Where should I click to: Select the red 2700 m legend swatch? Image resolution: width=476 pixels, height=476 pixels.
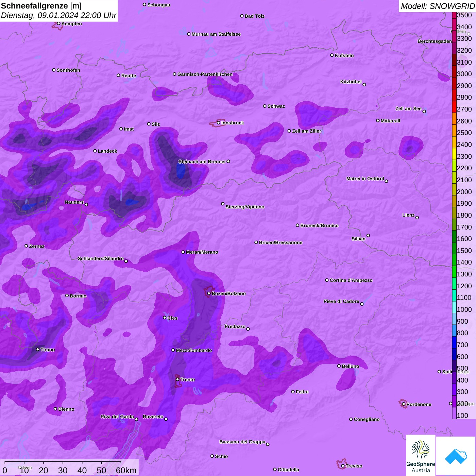pyautogui.click(x=454, y=106)
